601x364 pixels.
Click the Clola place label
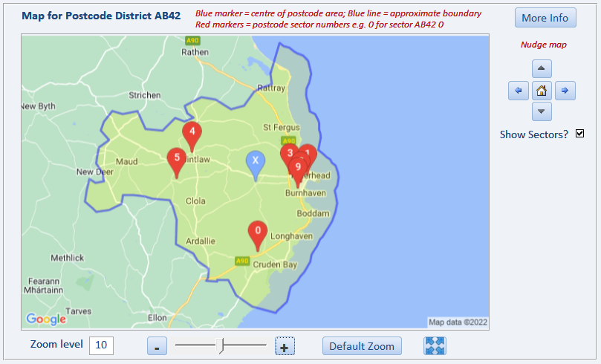pos(195,201)
